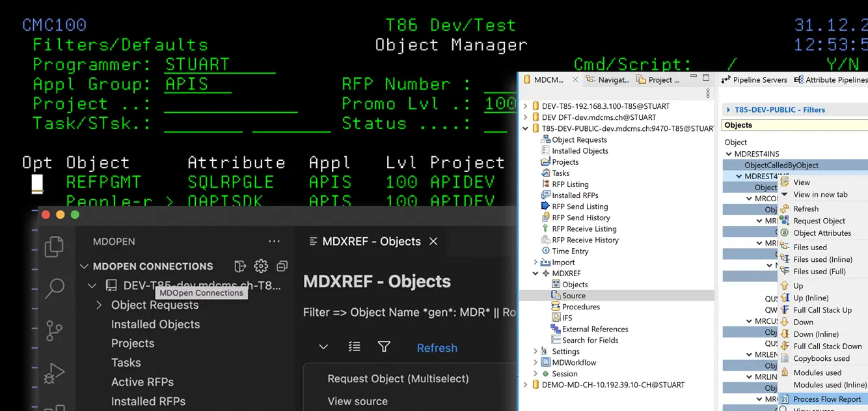Image resolution: width=868 pixels, height=411 pixels.
Task: Select Source under MDXREF in tree
Action: click(573, 296)
